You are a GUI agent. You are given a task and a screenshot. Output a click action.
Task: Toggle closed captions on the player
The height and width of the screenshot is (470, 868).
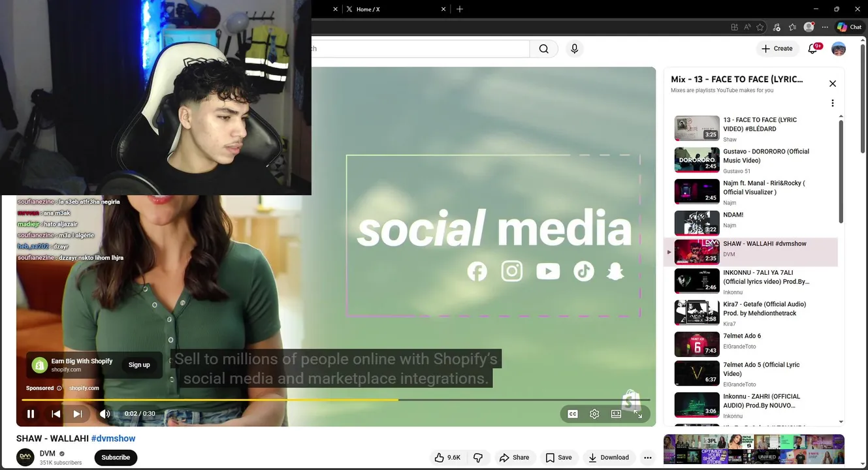click(x=572, y=414)
